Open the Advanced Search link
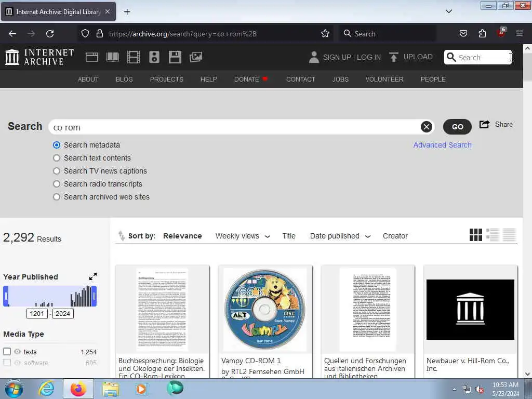Viewport: 532px width, 399px height. [442, 145]
